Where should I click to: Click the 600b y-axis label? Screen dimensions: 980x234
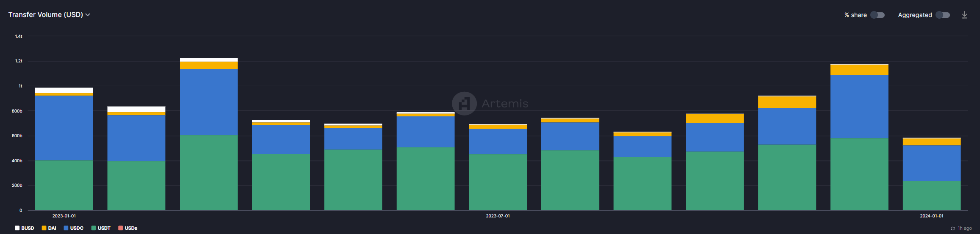tap(17, 136)
